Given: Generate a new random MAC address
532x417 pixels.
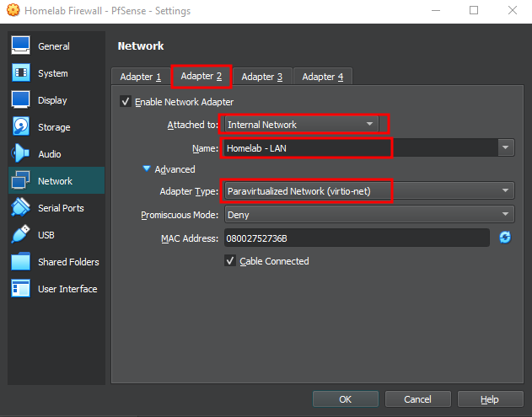Looking at the screenshot, I should pos(505,238).
